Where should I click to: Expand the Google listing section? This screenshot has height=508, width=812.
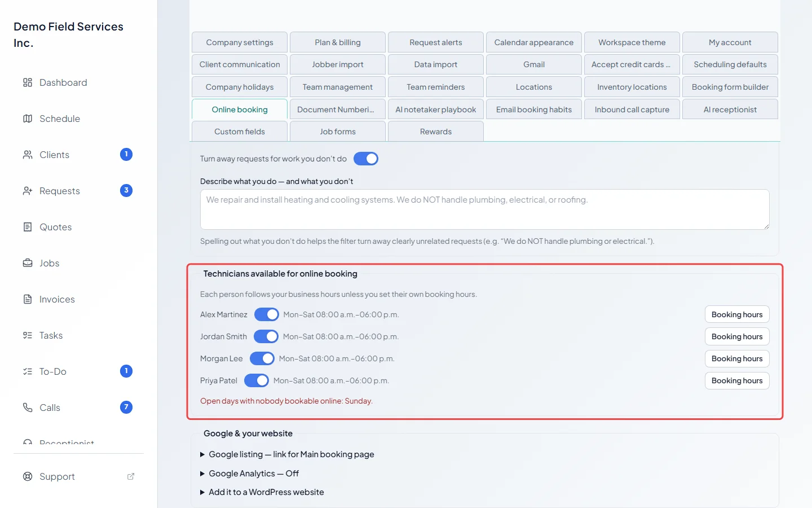tap(287, 454)
